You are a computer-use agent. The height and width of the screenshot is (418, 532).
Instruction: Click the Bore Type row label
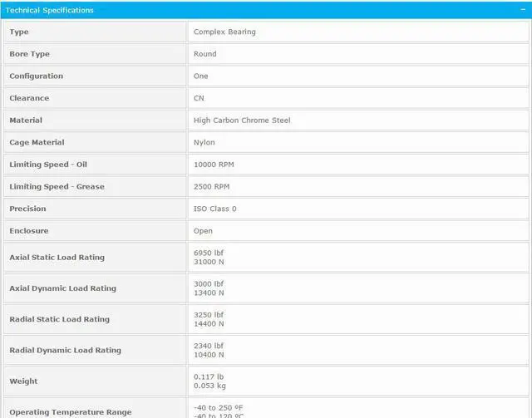point(30,54)
